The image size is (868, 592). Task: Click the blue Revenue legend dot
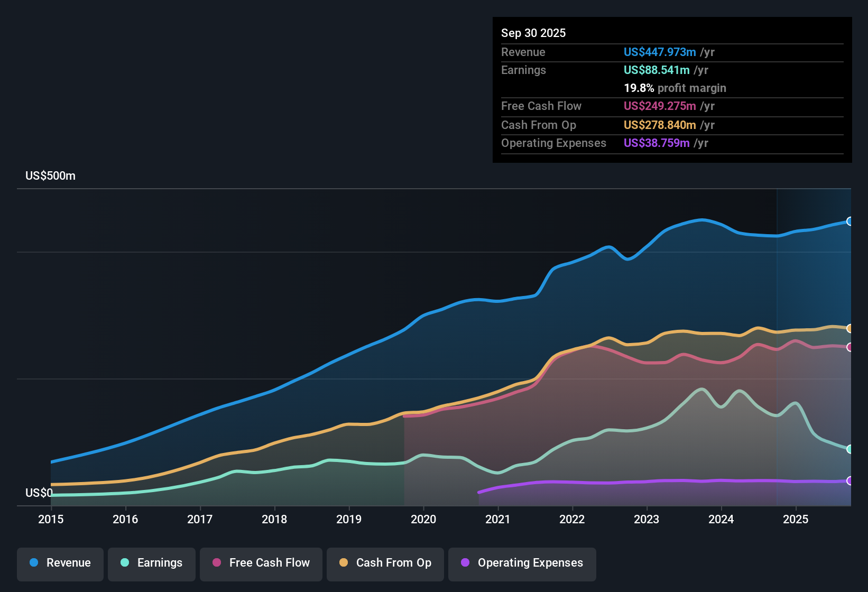(x=33, y=563)
